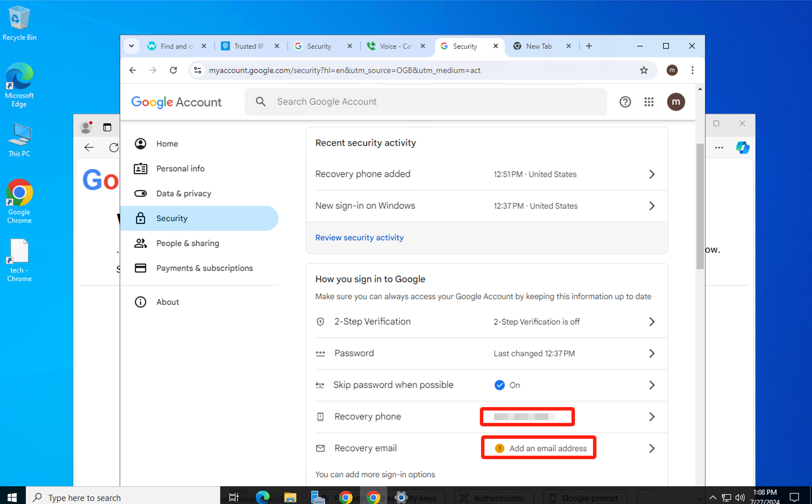Open the Windows Start menu
The height and width of the screenshot is (504, 812).
click(x=13, y=497)
